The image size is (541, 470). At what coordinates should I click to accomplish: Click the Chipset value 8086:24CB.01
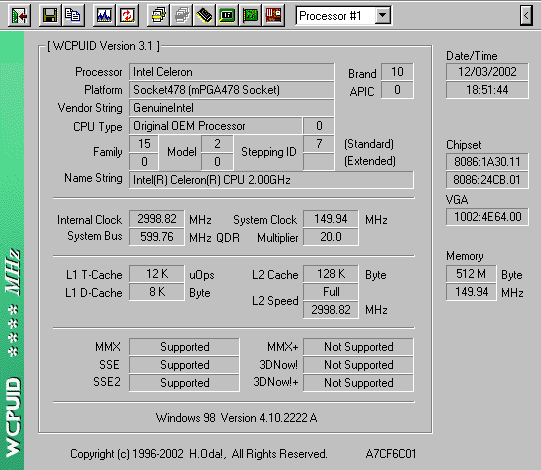click(x=487, y=179)
